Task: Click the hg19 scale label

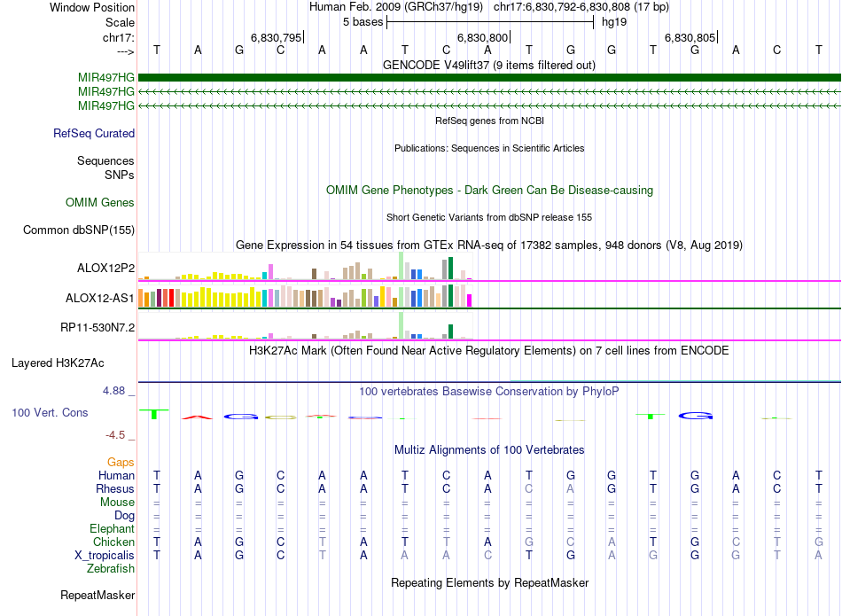Action: (614, 22)
